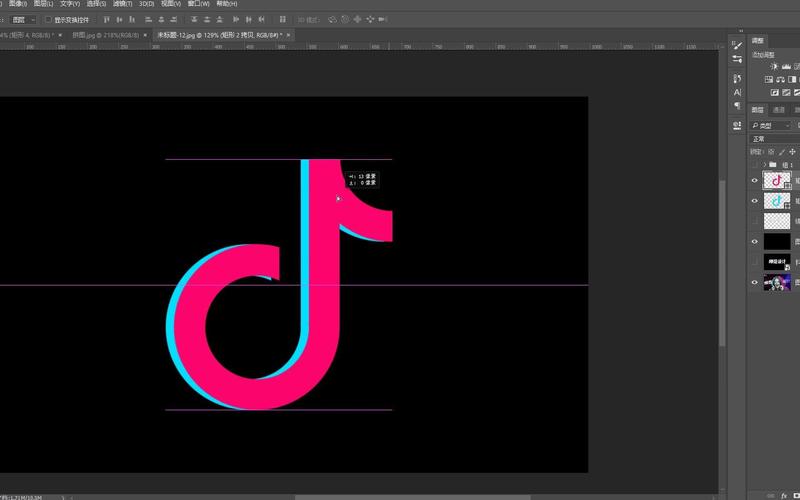Open the paragraph panel icon
This screenshot has height=500, width=800.
[x=738, y=105]
